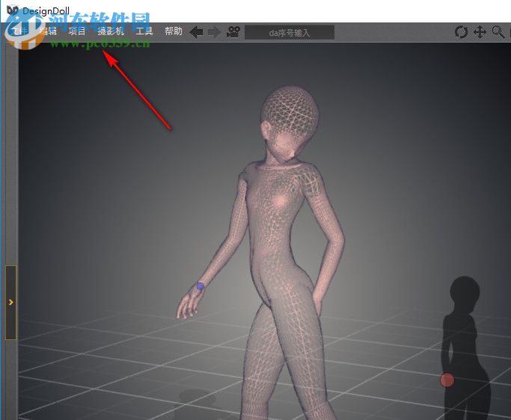Screen dimensions: 511x420
Task: Open the 文件 menu
Action: (x=19, y=31)
